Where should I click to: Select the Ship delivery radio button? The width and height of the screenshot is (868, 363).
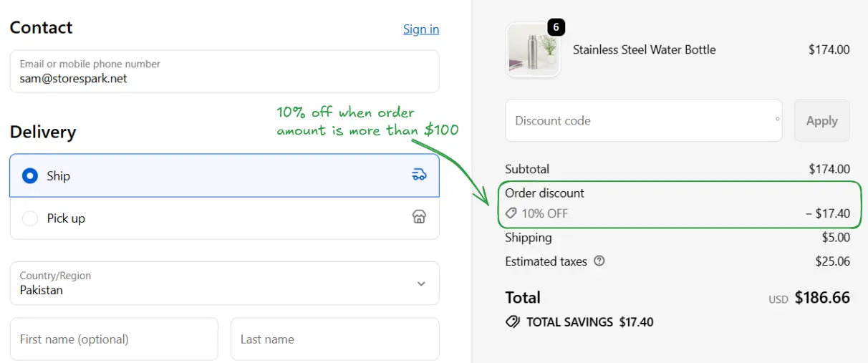(x=30, y=175)
